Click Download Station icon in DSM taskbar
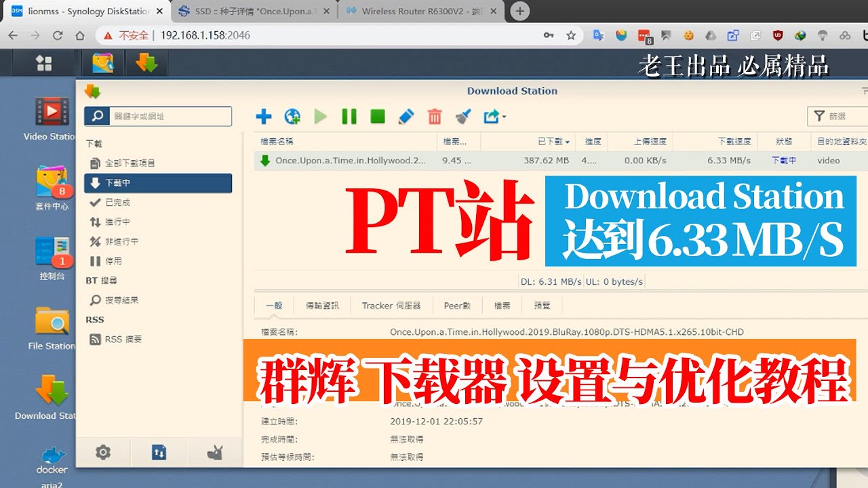 pyautogui.click(x=146, y=63)
